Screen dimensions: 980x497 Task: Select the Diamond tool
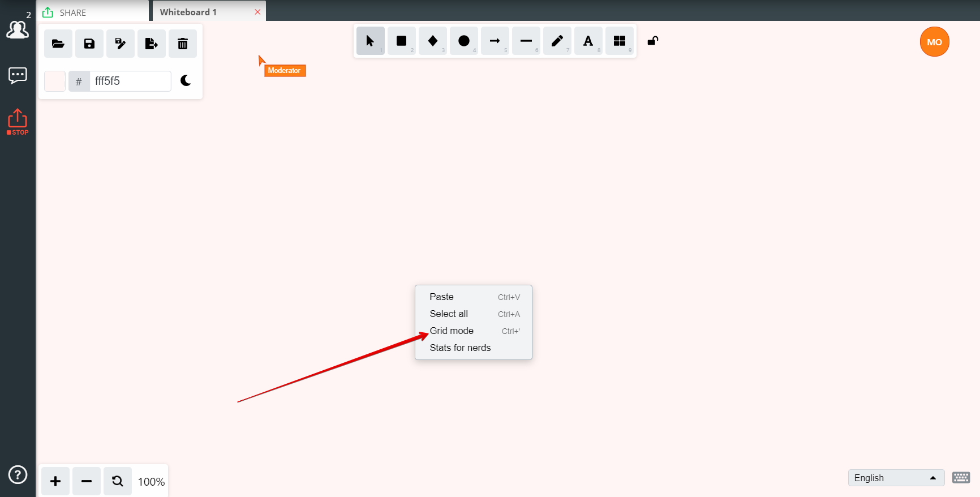click(433, 41)
